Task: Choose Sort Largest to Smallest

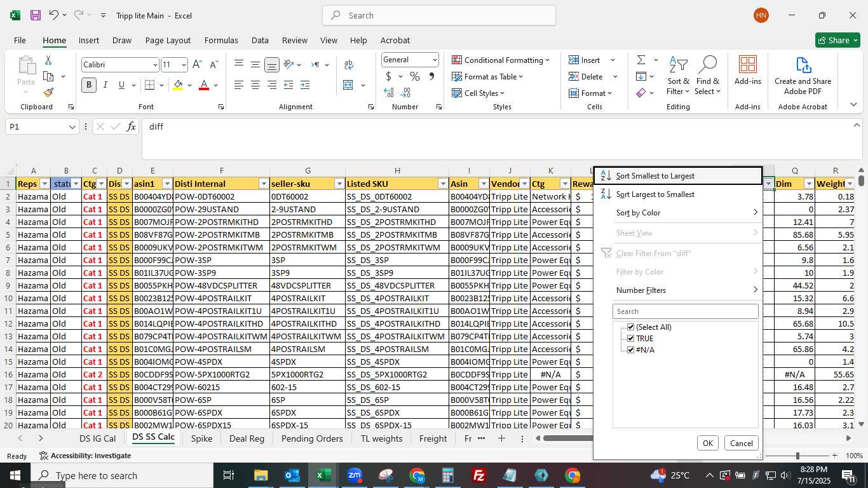Action: (x=678, y=194)
